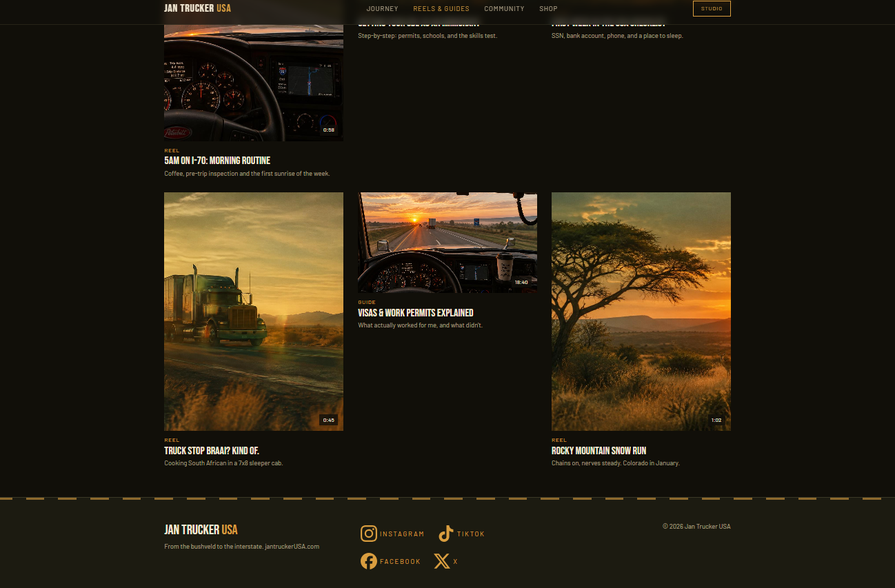Image resolution: width=895 pixels, height=588 pixels.
Task: Click the Facebook text label in footer
Action: (x=400, y=562)
